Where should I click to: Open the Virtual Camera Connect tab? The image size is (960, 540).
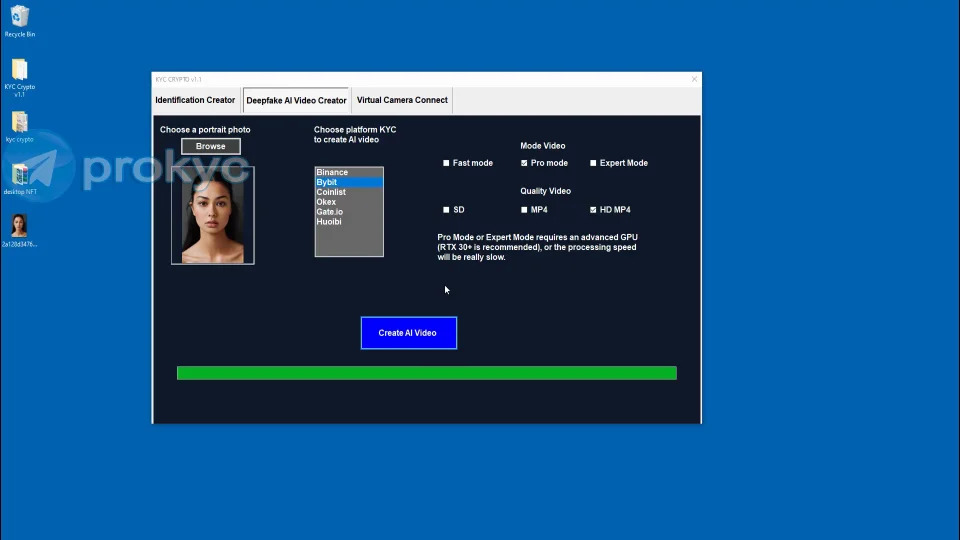click(402, 100)
